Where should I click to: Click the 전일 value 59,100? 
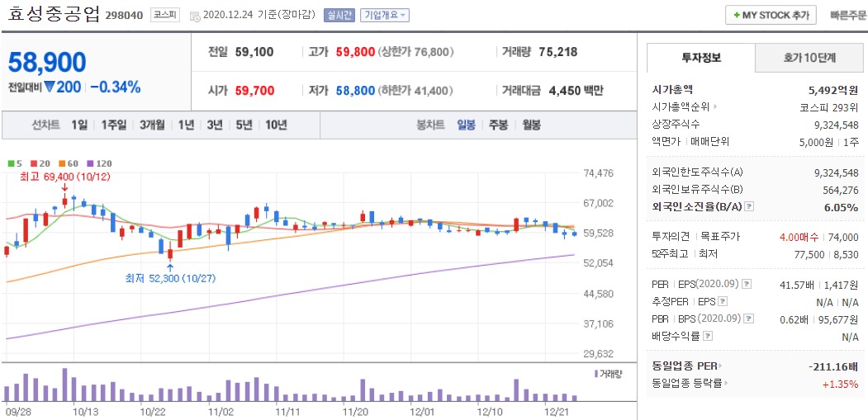[x=254, y=52]
